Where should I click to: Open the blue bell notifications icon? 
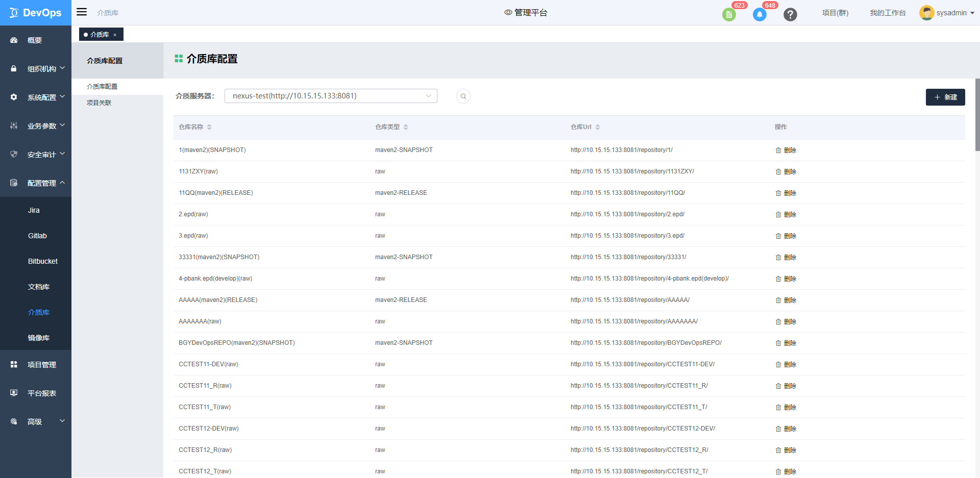[759, 15]
